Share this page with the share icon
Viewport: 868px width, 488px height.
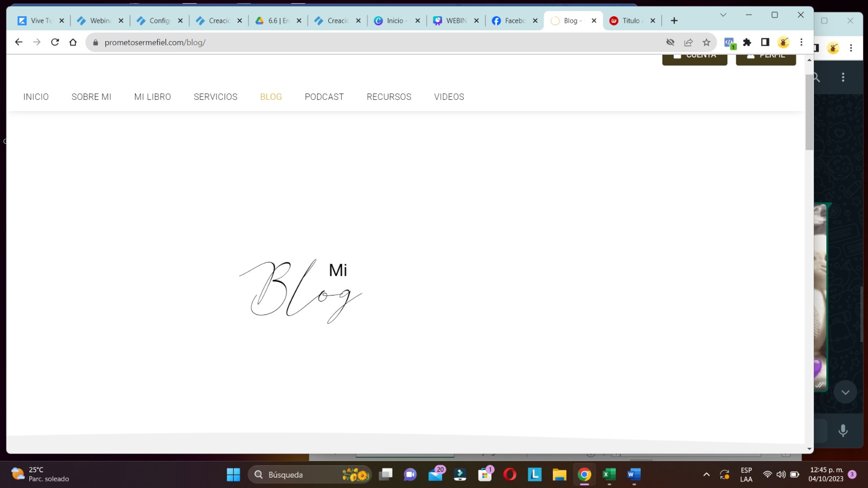click(x=688, y=42)
